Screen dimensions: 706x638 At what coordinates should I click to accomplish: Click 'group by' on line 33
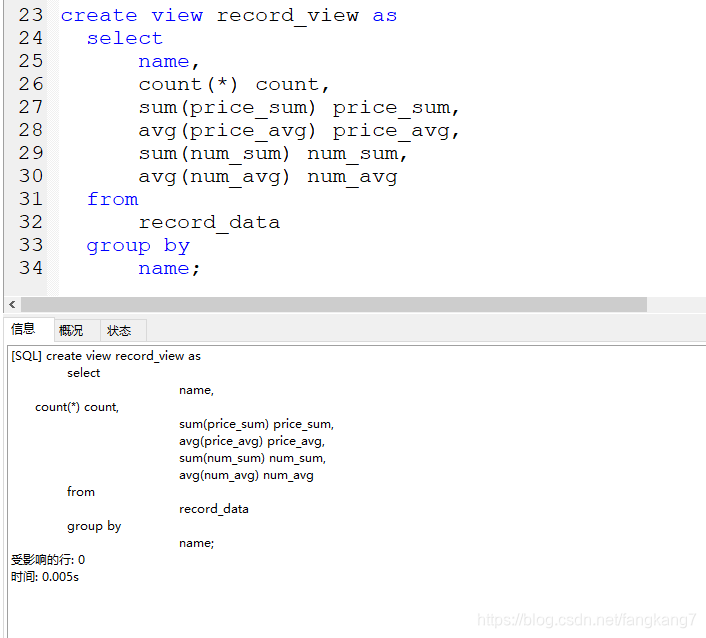click(138, 246)
